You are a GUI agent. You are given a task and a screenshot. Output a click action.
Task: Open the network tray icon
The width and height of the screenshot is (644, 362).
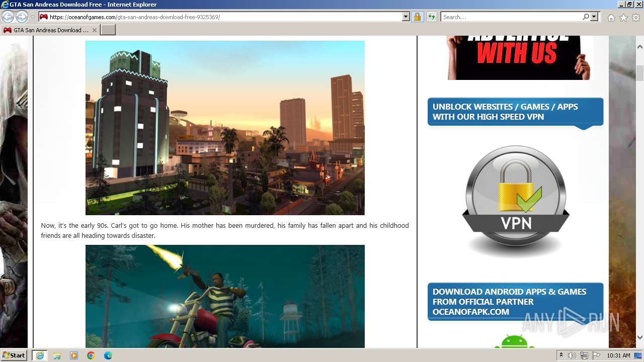click(x=584, y=355)
